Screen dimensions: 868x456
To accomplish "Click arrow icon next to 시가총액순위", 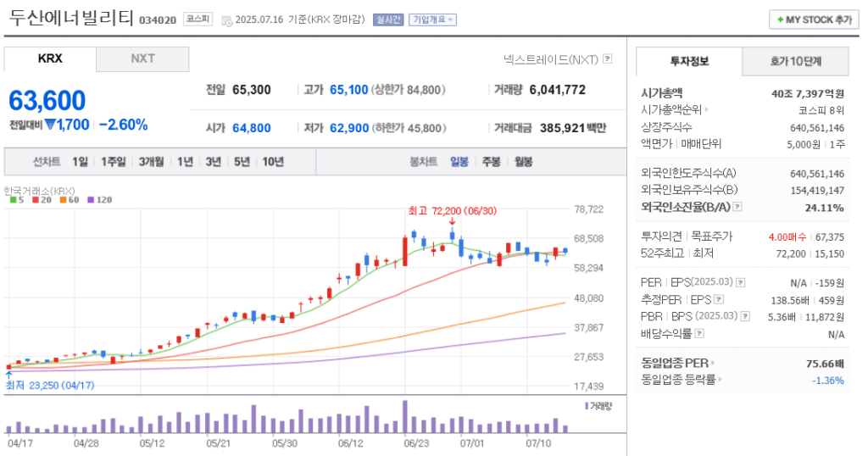I will [706, 110].
